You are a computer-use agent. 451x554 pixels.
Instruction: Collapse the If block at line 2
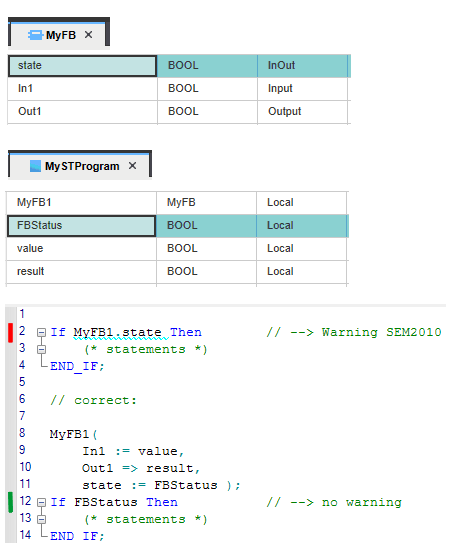click(x=41, y=332)
